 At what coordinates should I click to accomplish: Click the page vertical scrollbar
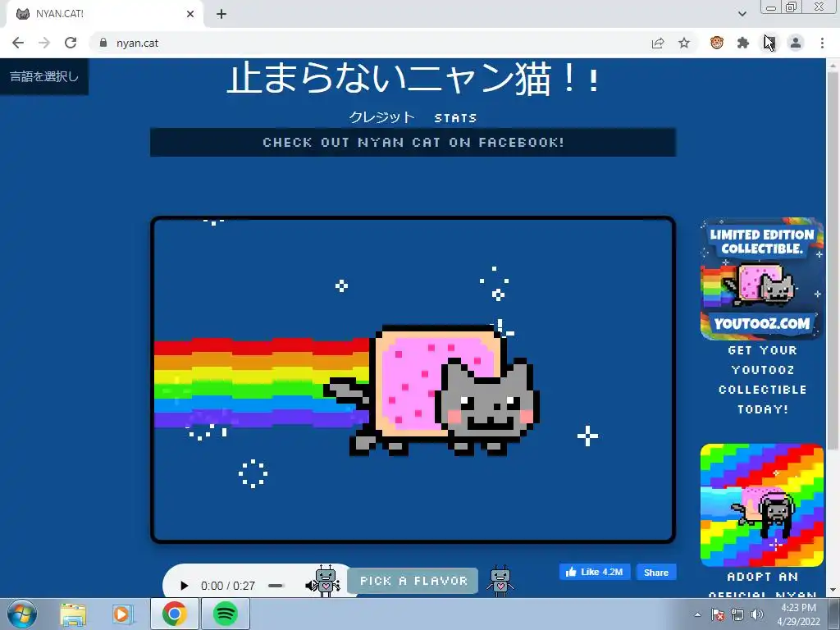pos(833,260)
